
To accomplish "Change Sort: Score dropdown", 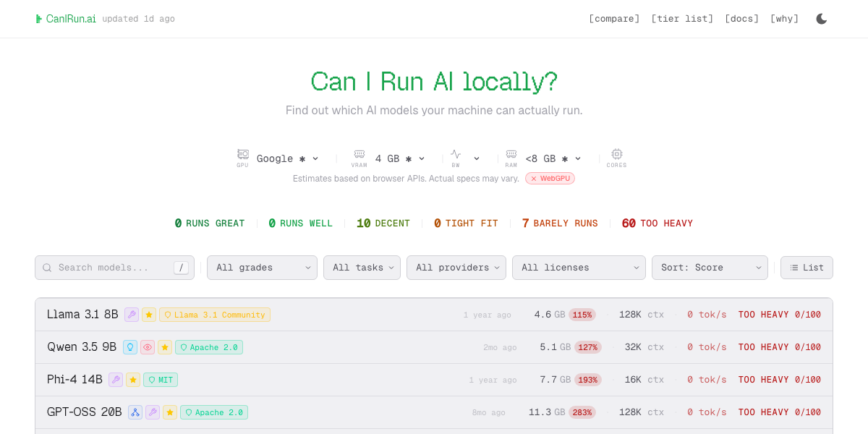I will click(710, 267).
